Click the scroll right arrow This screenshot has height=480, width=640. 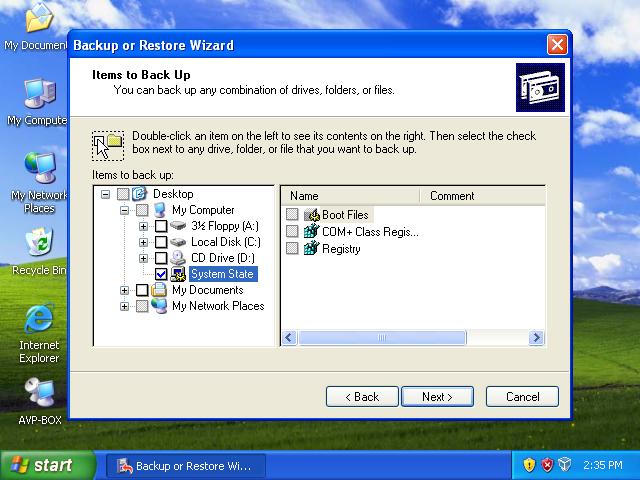536,338
